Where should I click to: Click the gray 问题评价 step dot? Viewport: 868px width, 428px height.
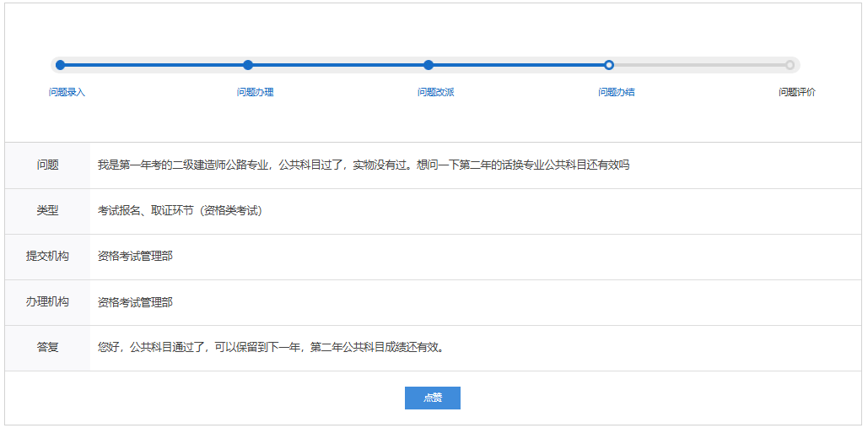coord(790,65)
